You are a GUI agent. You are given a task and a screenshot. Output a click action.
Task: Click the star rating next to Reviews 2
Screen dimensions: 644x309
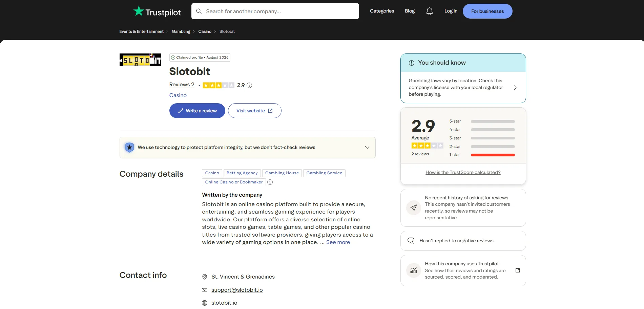[x=219, y=85]
